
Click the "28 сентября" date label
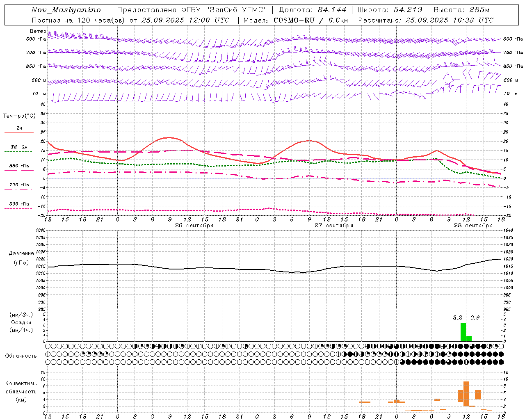coord(473,226)
